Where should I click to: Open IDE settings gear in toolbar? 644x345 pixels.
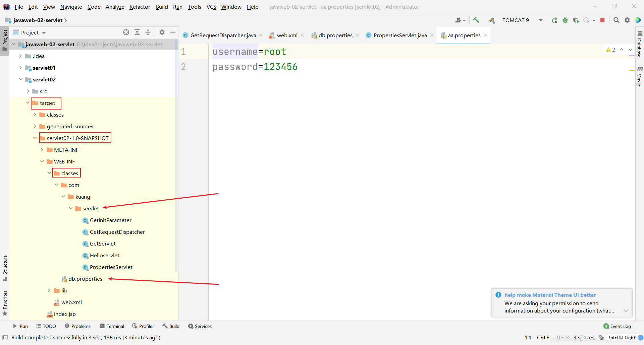point(627,20)
